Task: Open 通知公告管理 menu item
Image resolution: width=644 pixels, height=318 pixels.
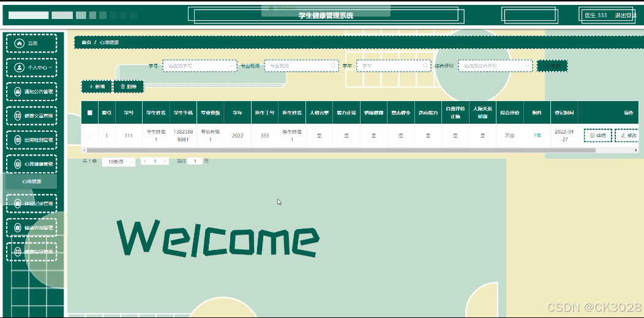Action: point(32,92)
